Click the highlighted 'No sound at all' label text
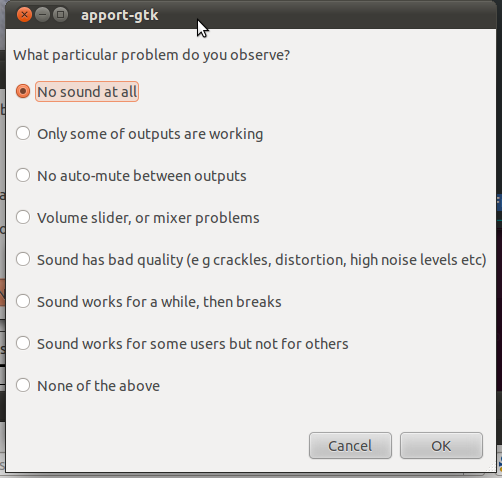502x478 pixels. (87, 92)
